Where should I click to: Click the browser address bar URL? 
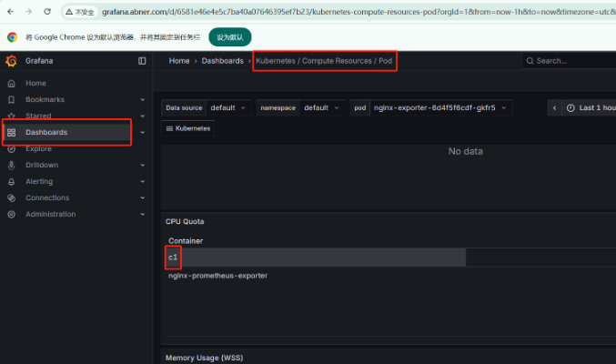pyautogui.click(x=358, y=12)
